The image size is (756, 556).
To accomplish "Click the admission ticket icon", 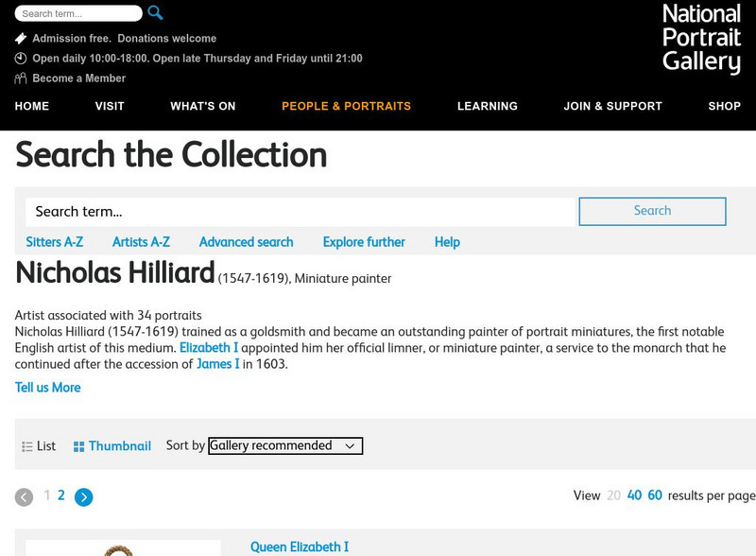I will pos(20,38).
